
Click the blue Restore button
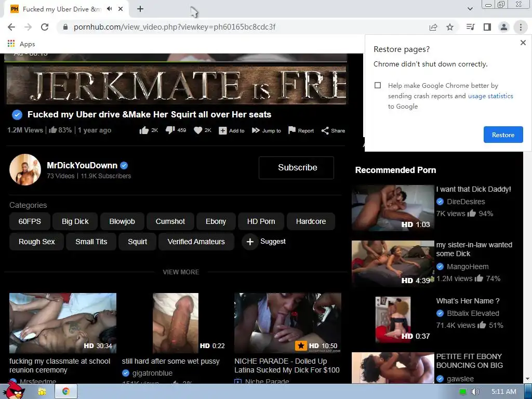tap(503, 135)
